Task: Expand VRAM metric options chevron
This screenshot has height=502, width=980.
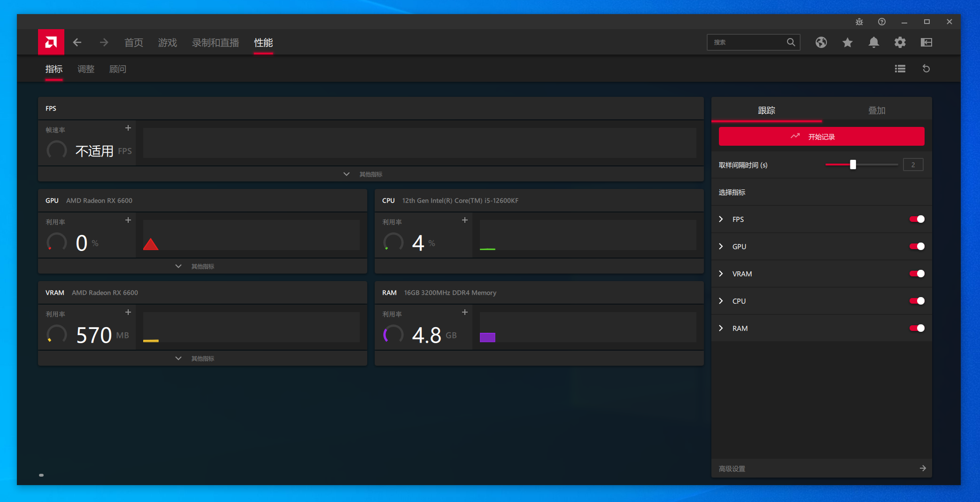Action: point(721,274)
